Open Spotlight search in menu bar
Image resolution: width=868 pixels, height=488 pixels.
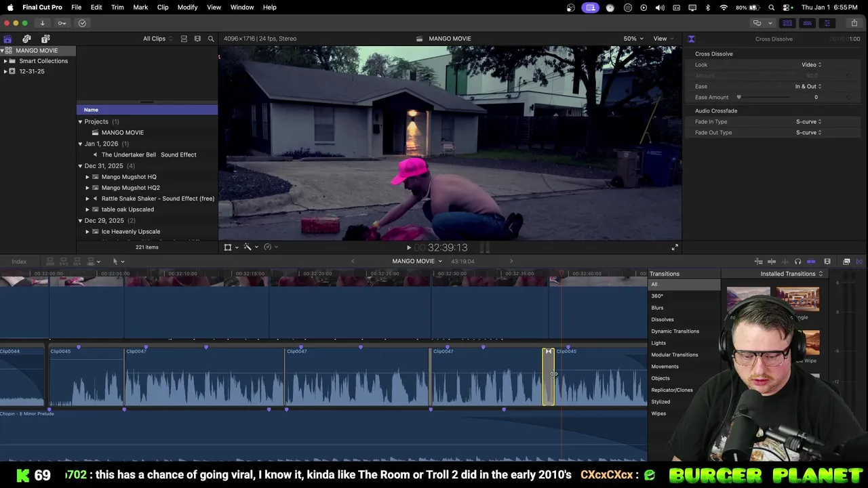click(x=772, y=7)
